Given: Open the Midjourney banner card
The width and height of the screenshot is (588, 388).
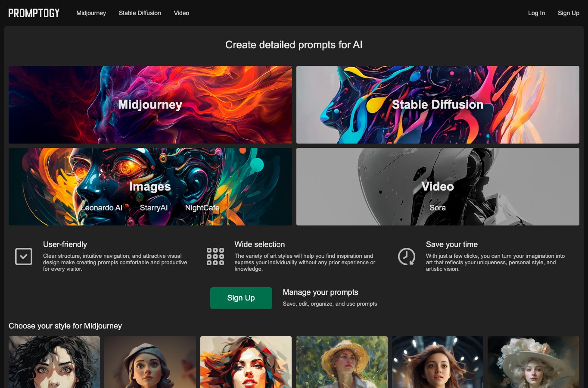Looking at the screenshot, I should point(150,105).
